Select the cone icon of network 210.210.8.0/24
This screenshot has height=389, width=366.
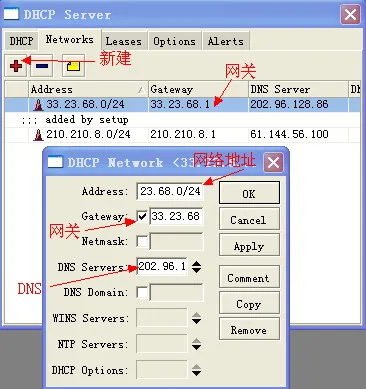(38, 135)
